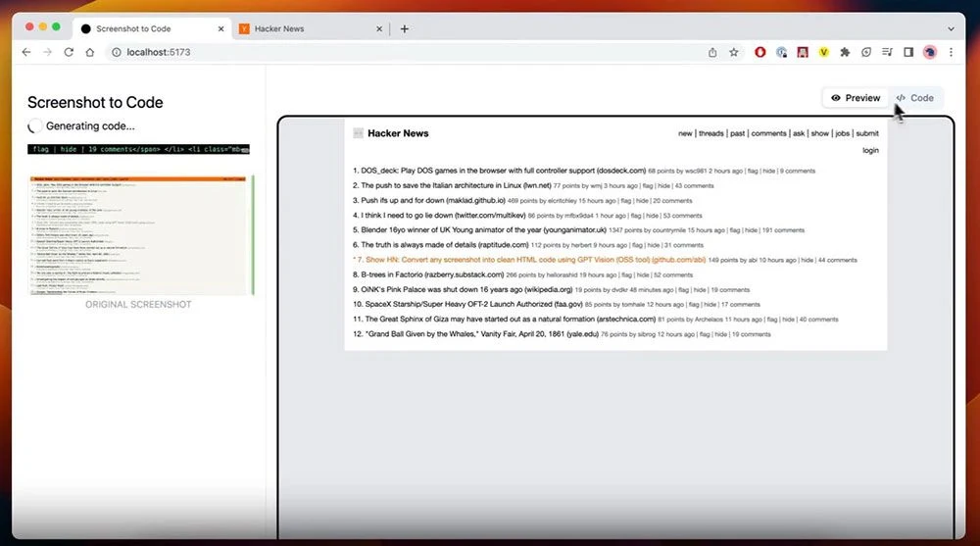Viewport: 980px width, 546px height.
Task: Click 'flag' on the SpaceX Starship row
Action: (694, 305)
